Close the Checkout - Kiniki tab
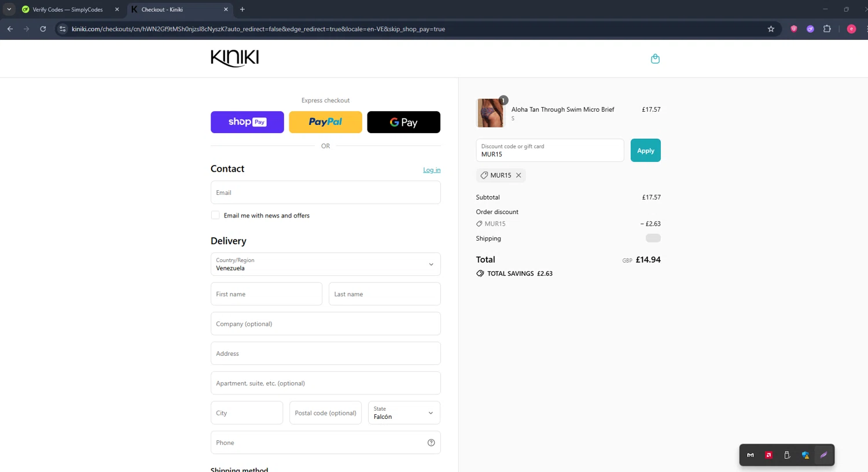 pos(226,9)
